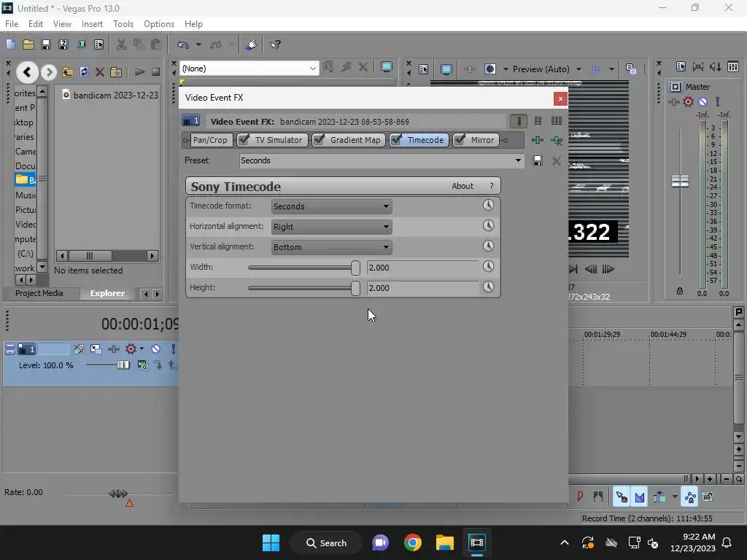Toggle Timecode effect checkbox

click(396, 139)
